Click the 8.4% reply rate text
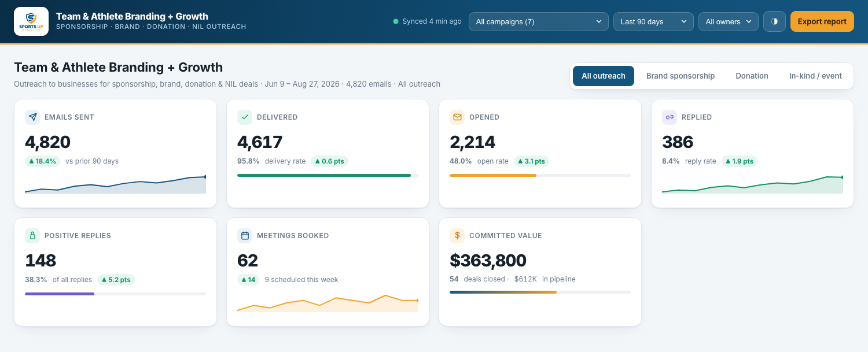This screenshot has width=868, height=352. click(x=689, y=161)
